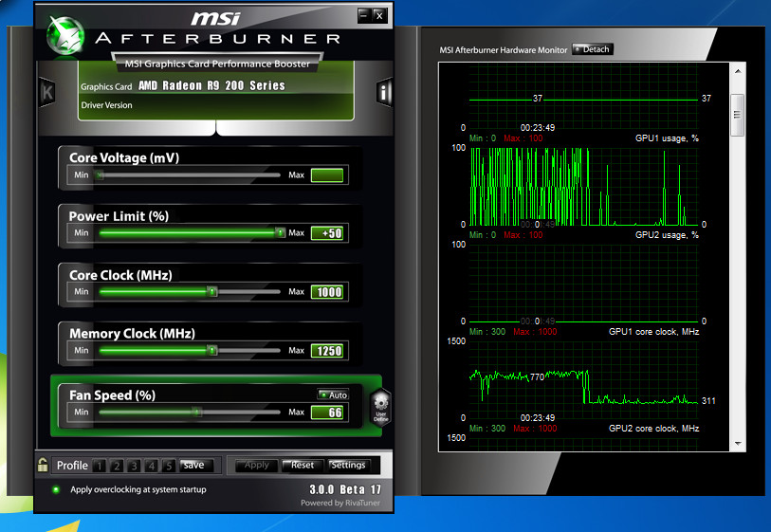The width and height of the screenshot is (771, 532).
Task: Toggle Apply overclocking at system startup
Action: pos(56,489)
